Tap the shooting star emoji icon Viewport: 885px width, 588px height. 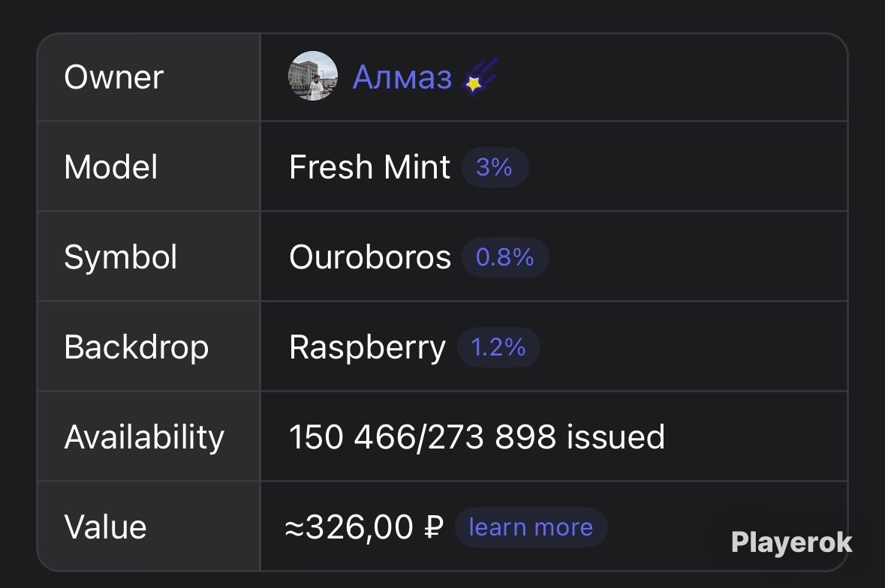480,76
